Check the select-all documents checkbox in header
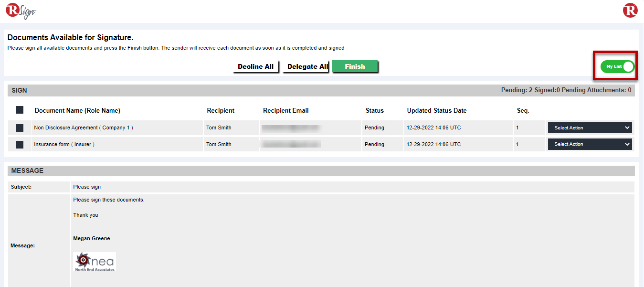Viewport: 644px width, 287px height. [x=20, y=110]
